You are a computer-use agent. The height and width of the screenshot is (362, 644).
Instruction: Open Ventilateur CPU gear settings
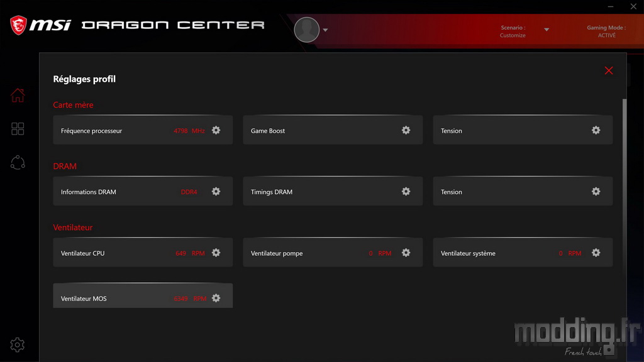216,253
